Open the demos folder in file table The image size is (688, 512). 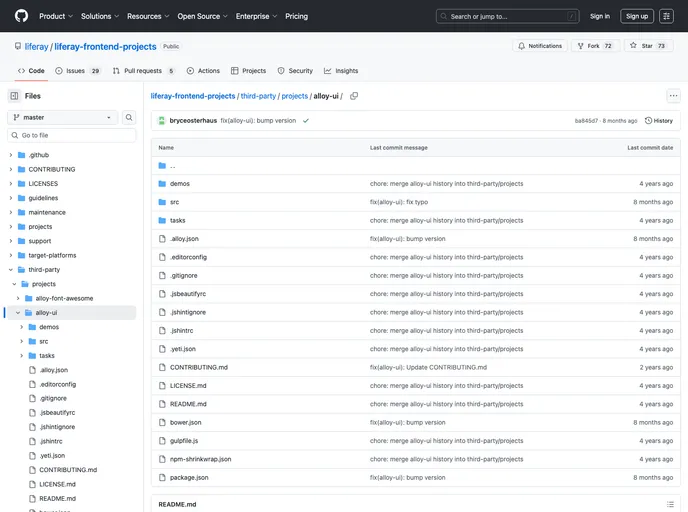pyautogui.click(x=179, y=184)
